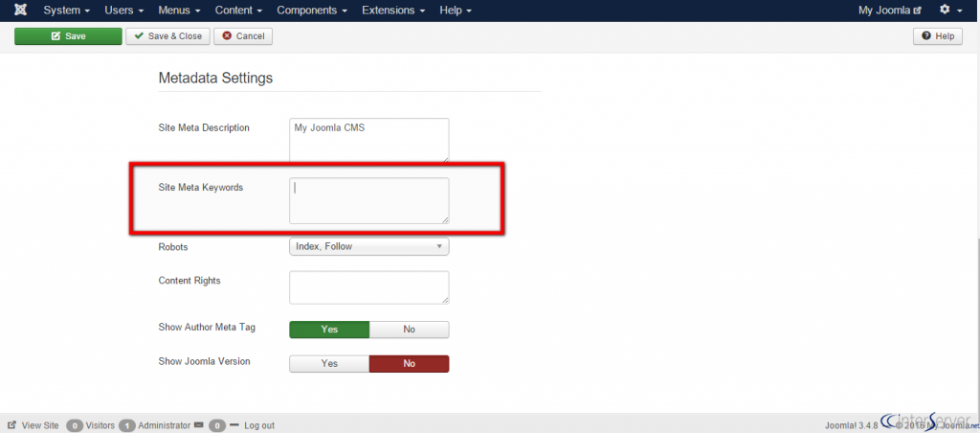The width and height of the screenshot is (980, 433).
Task: Open the settings gear menu
Action: (x=950, y=10)
